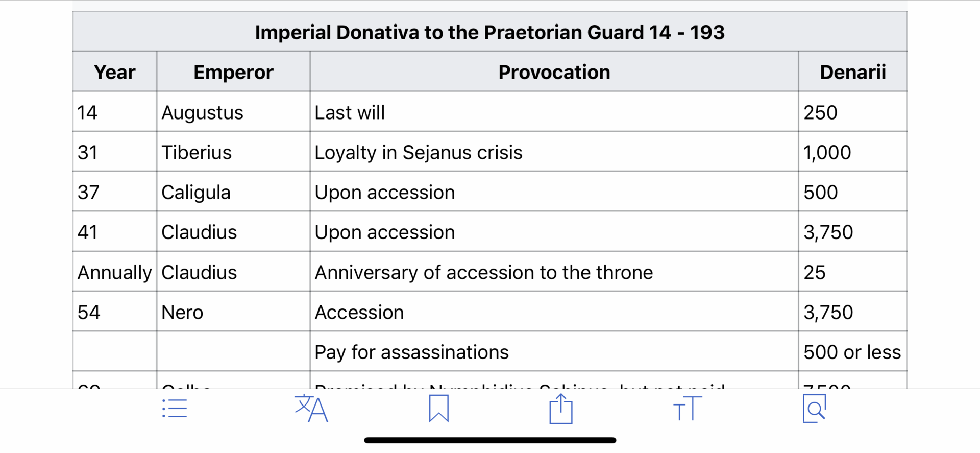Tap the Provocation column header
The height and width of the screenshot is (453, 980).
point(554,72)
